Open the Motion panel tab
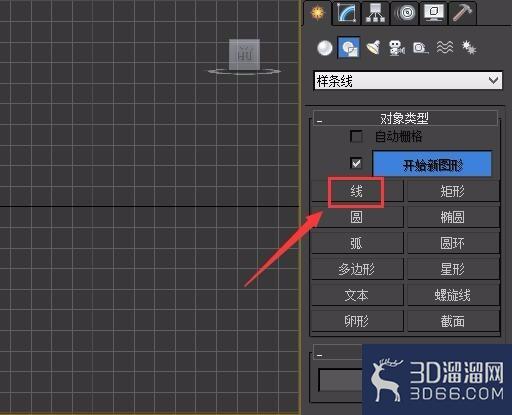Viewport: 512px width, 415px height. tap(404, 13)
